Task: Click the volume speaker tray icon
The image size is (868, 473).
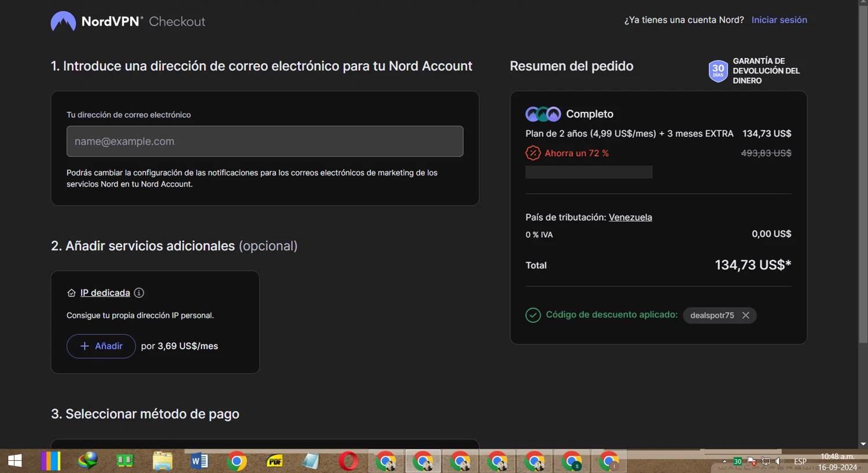Action: click(x=779, y=461)
